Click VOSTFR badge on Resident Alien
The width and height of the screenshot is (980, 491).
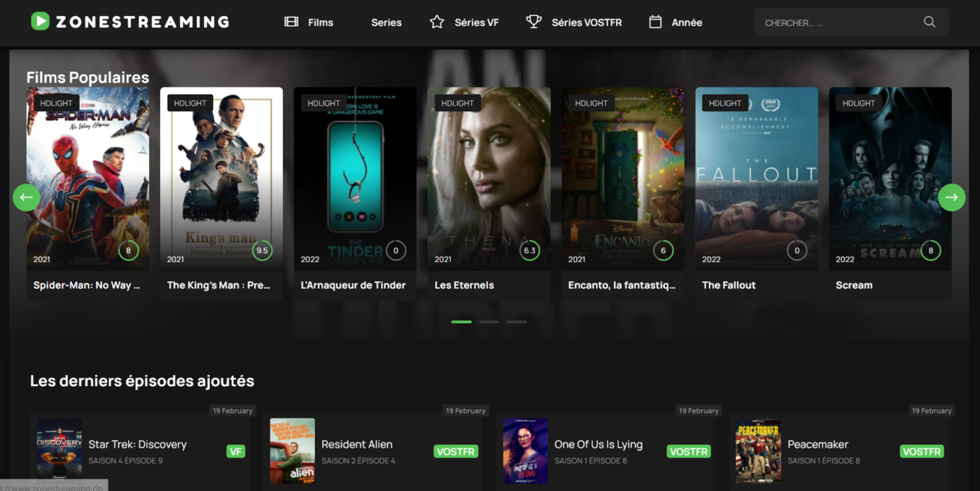[x=456, y=451]
